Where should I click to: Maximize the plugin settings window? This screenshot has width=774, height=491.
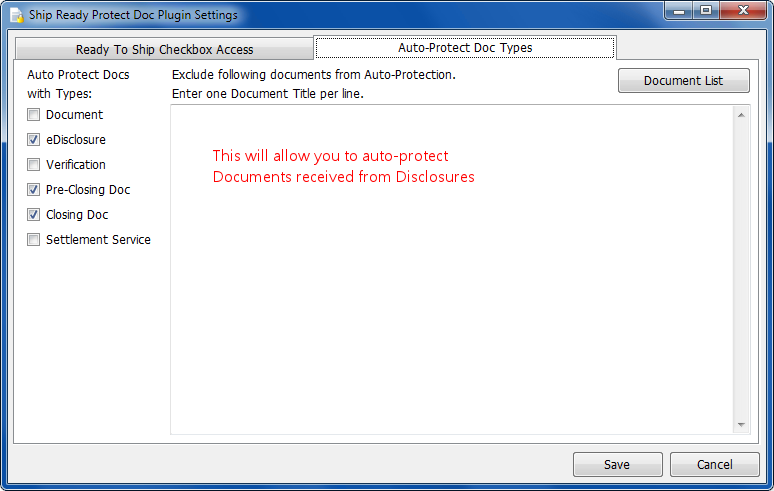click(706, 10)
